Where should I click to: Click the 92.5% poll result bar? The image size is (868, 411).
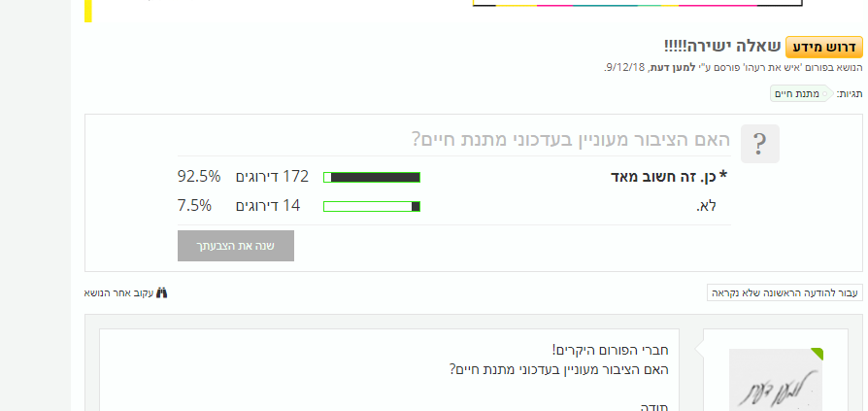coord(371,177)
